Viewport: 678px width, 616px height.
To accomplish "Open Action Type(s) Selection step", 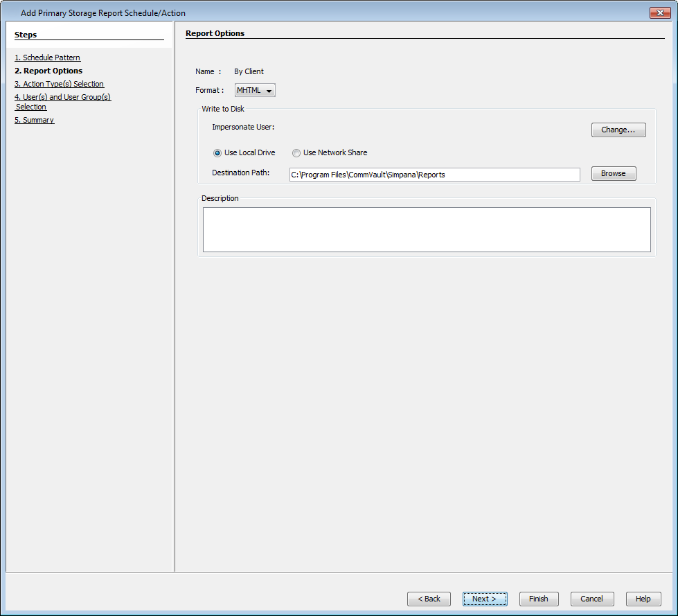I will tap(60, 84).
